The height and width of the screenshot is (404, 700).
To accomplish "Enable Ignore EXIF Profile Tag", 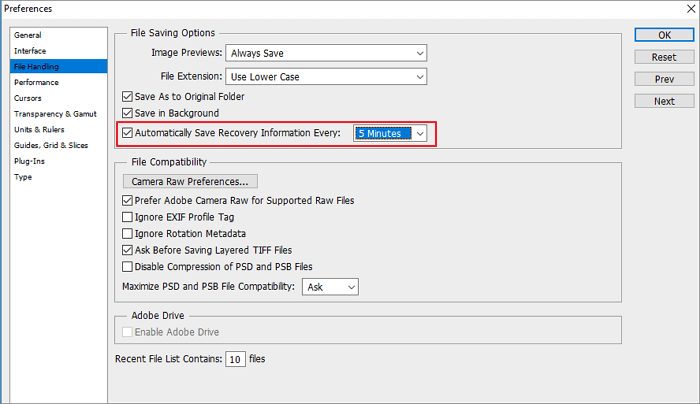I will click(x=127, y=216).
